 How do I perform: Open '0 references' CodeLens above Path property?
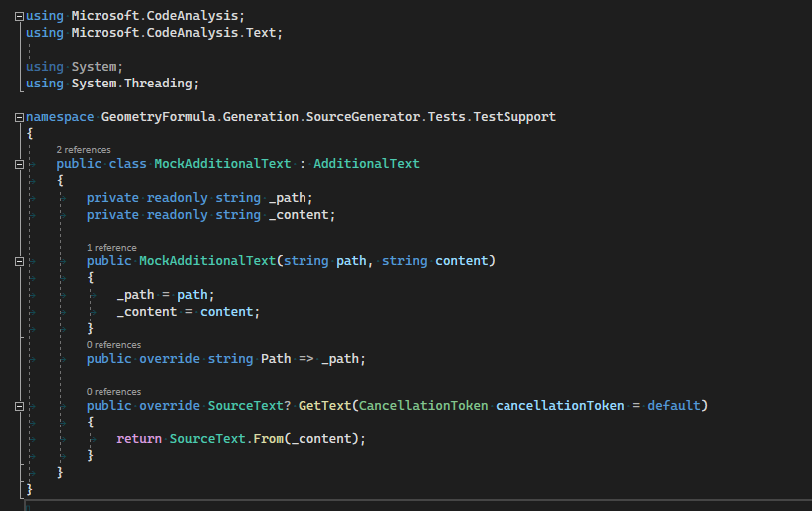tap(113, 345)
